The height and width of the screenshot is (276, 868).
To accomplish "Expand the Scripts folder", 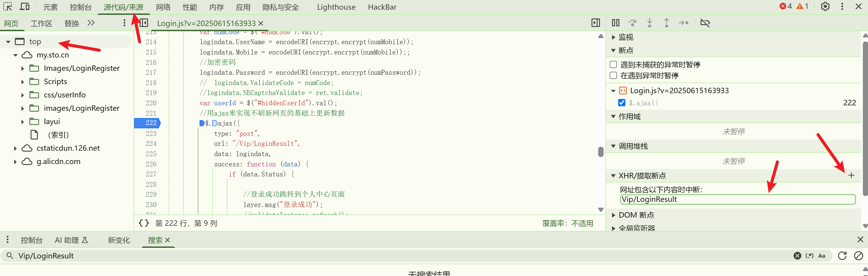I will coord(23,82).
